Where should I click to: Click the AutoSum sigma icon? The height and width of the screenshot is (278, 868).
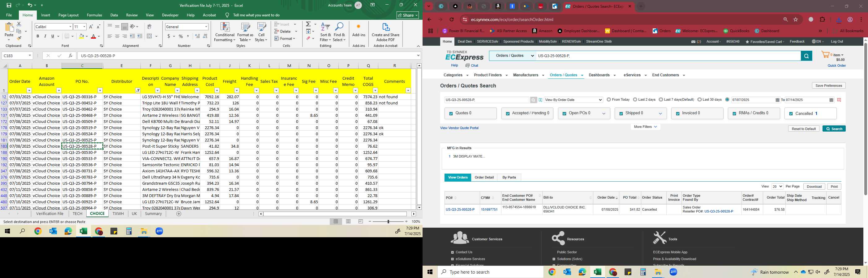[x=308, y=24]
